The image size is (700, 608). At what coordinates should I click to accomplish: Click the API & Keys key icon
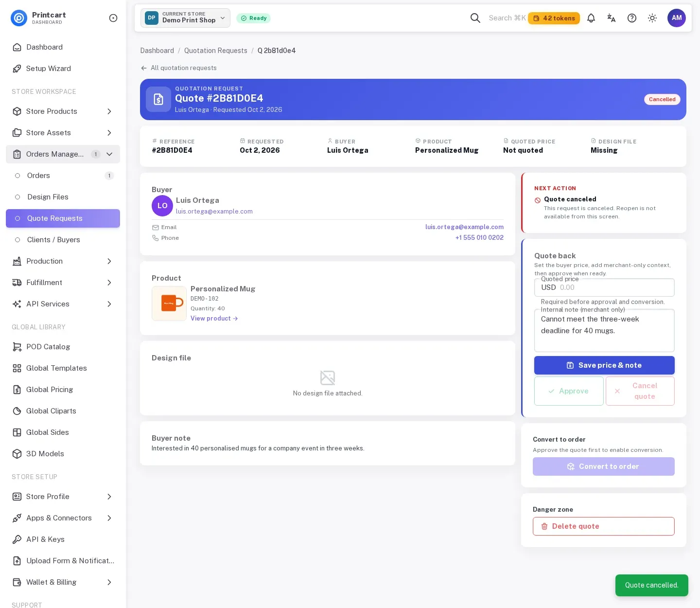click(17, 539)
